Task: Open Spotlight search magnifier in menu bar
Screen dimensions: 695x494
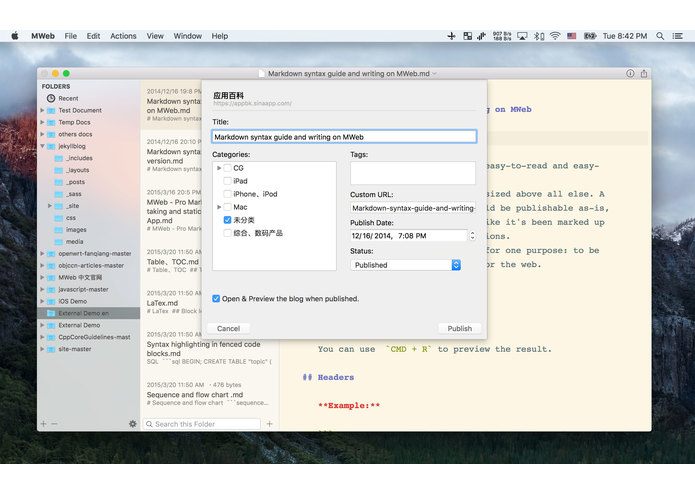Action: point(660,36)
